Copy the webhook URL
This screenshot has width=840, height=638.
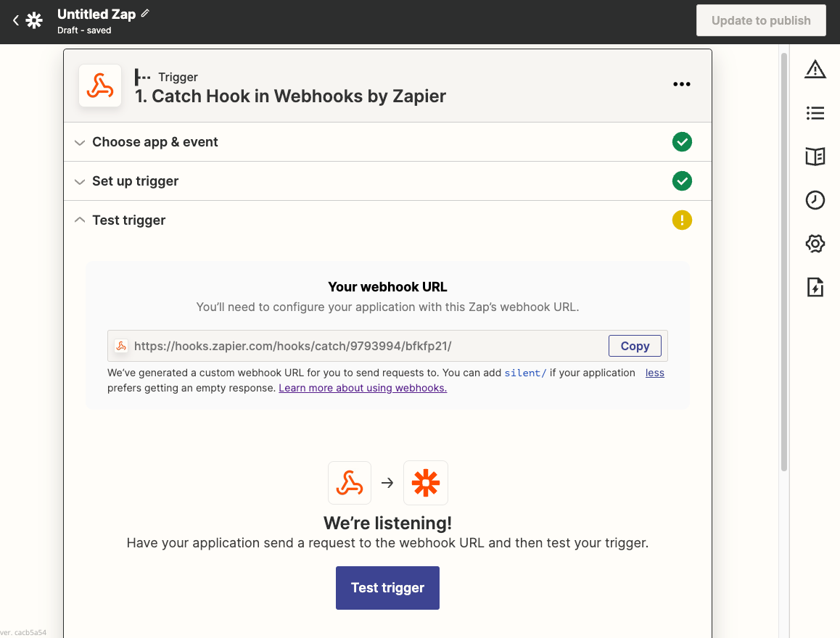pyautogui.click(x=635, y=346)
